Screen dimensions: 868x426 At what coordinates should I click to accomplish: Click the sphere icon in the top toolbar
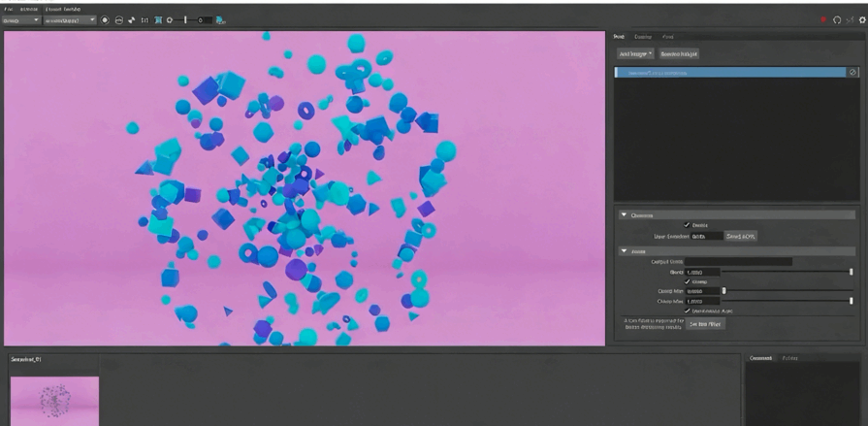(117, 19)
